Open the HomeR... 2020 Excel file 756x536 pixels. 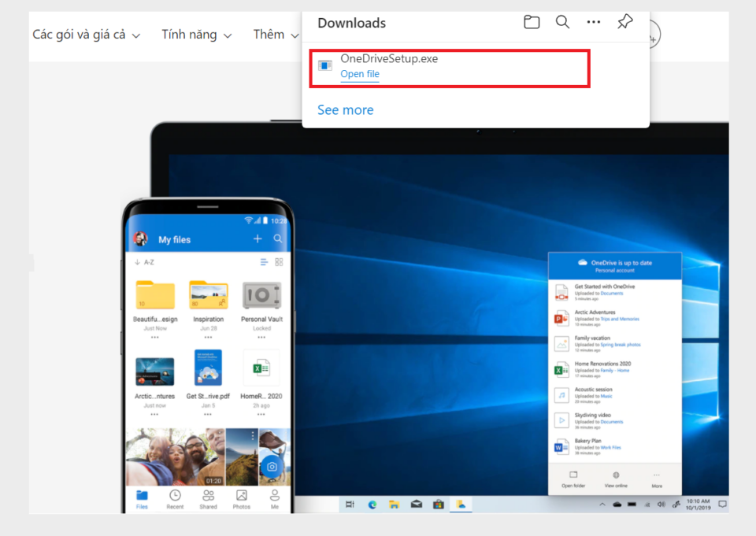[261, 368]
